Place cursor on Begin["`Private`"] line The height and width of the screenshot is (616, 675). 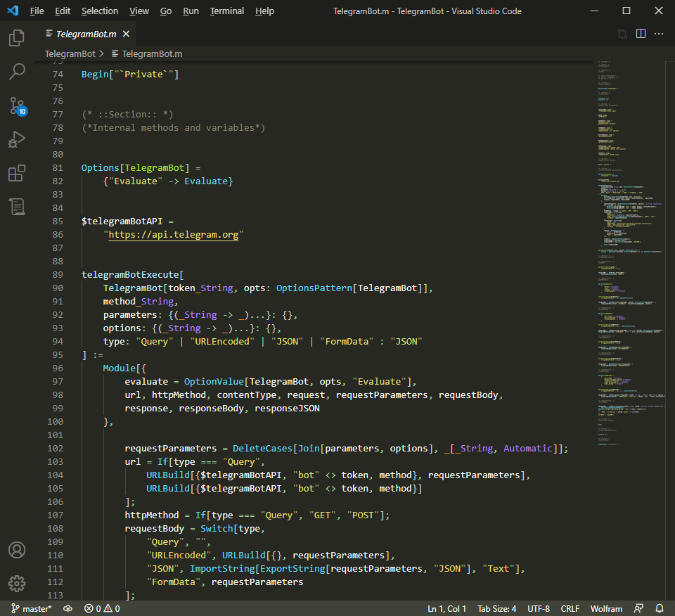130,74
